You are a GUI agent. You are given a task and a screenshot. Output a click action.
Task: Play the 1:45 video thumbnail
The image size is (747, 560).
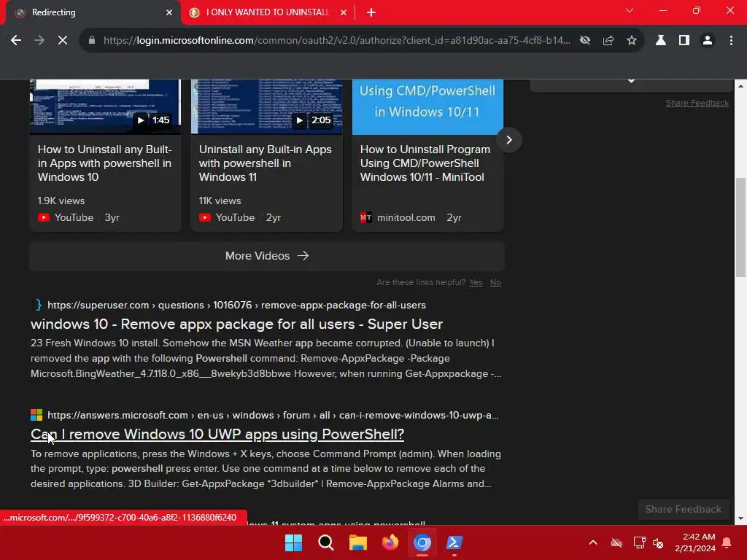pyautogui.click(x=105, y=107)
